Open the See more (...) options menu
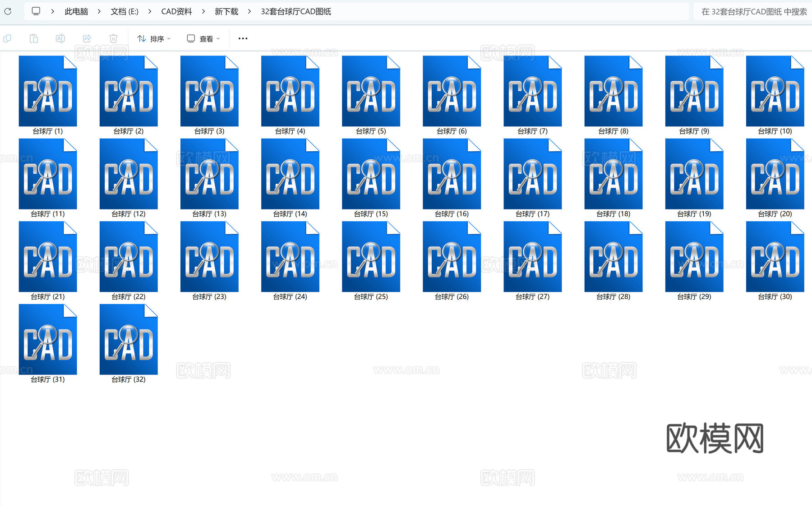 (x=243, y=38)
